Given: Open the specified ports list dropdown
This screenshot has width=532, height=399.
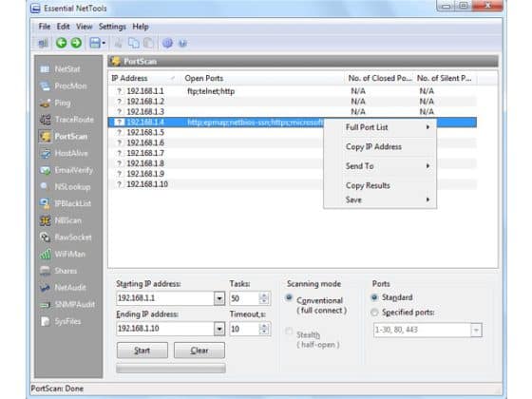Looking at the screenshot, I should tap(476, 331).
